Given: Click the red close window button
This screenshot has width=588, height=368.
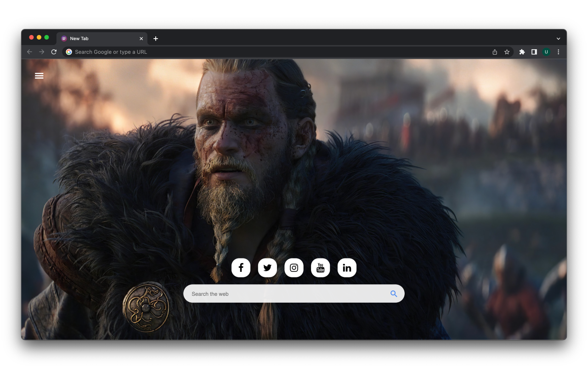Looking at the screenshot, I should tap(31, 37).
